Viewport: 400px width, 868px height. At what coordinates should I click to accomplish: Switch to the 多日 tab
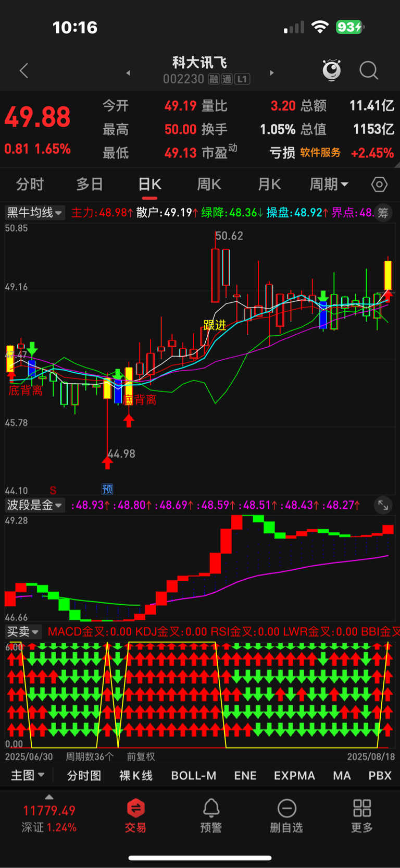pos(90,184)
